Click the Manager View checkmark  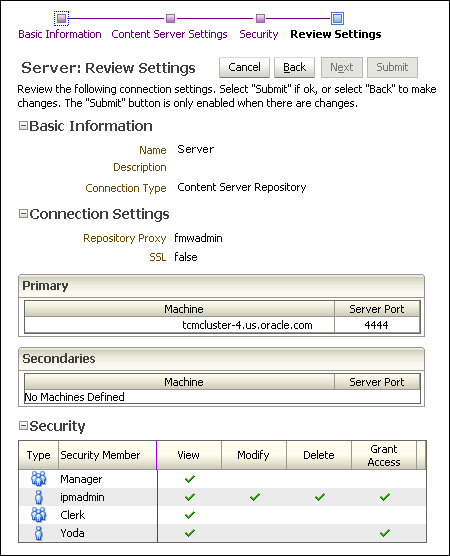[190, 479]
